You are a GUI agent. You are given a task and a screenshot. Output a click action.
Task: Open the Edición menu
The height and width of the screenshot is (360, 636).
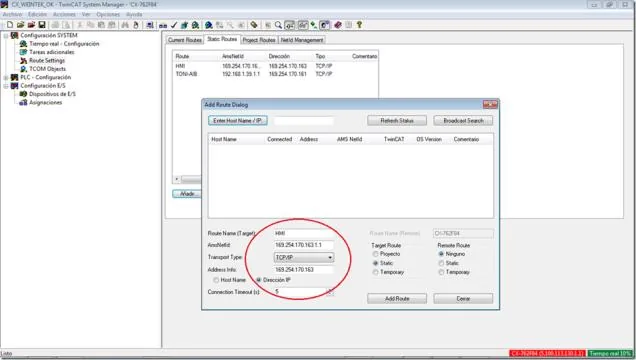(37, 14)
